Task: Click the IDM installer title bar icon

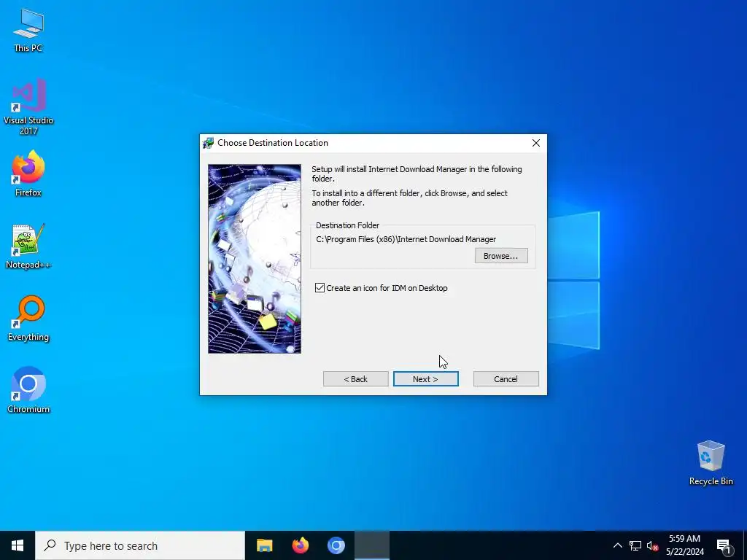Action: (x=208, y=143)
